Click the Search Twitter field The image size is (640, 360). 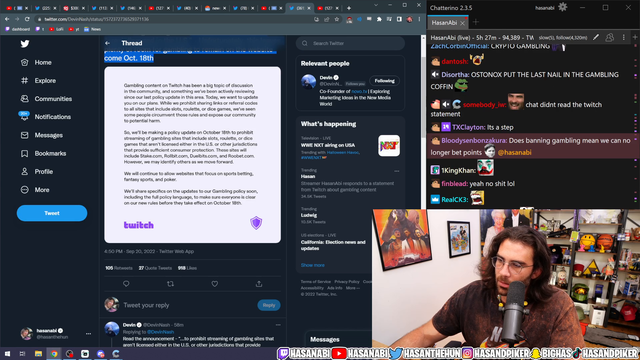[x=350, y=43]
